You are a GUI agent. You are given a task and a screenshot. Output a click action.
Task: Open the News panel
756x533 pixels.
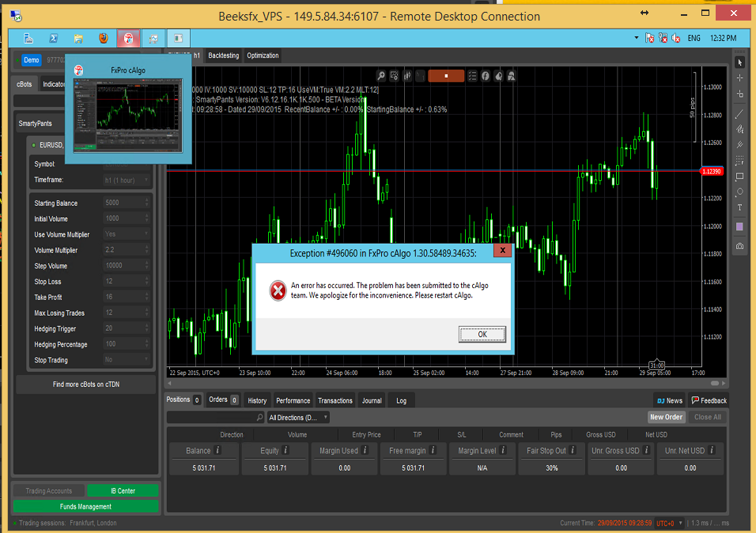(670, 401)
